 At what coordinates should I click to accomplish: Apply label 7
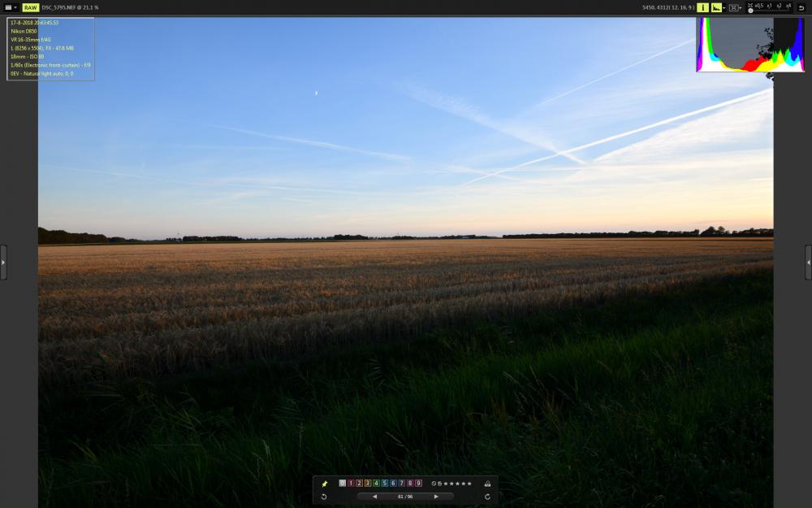(x=401, y=483)
